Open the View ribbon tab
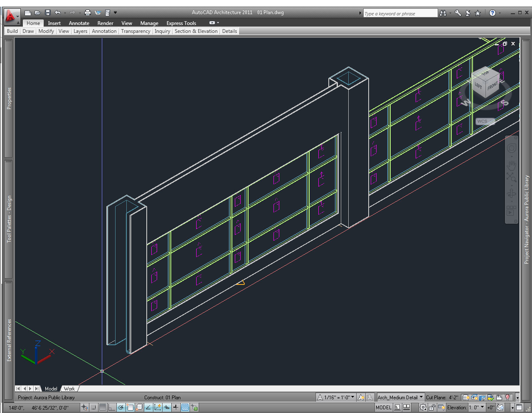532x413 pixels. coord(127,23)
